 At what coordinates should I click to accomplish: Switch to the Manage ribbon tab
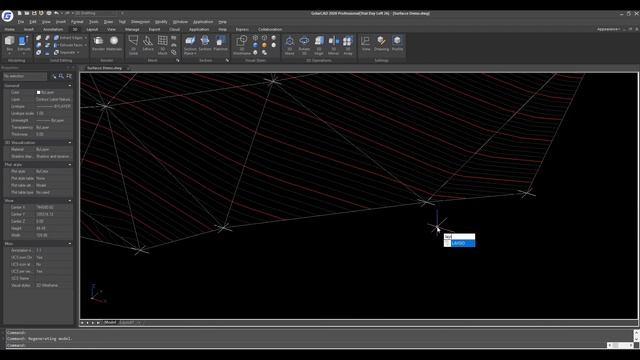coord(132,29)
